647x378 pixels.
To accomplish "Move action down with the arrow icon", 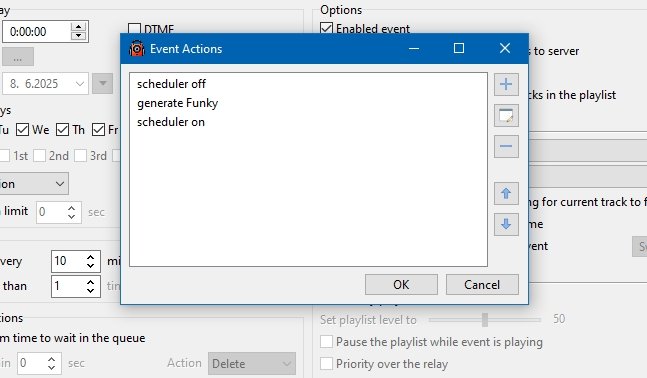I will tap(506, 224).
